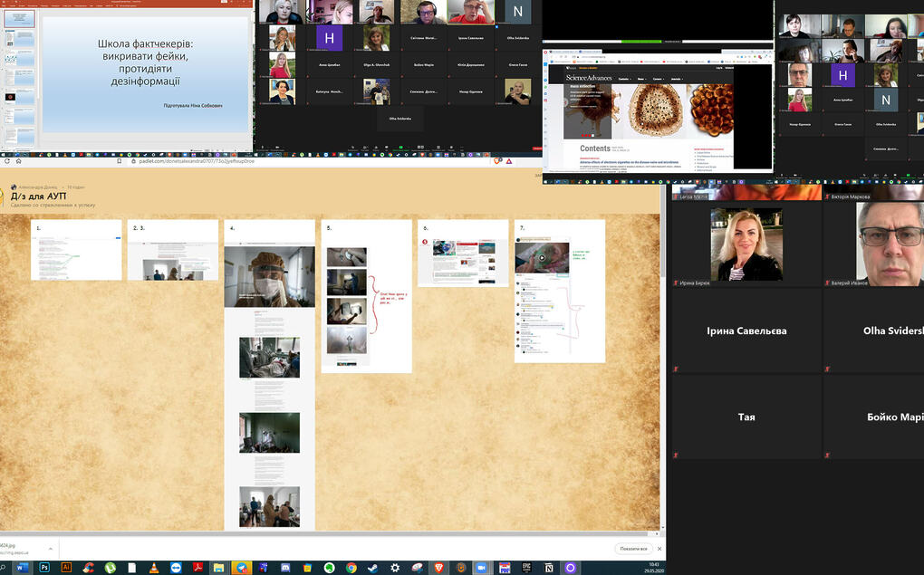Click the Школа фактчекерів slide title

click(x=145, y=62)
